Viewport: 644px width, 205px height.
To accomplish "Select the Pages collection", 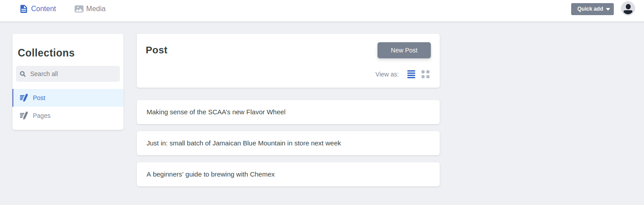I will tap(68, 116).
